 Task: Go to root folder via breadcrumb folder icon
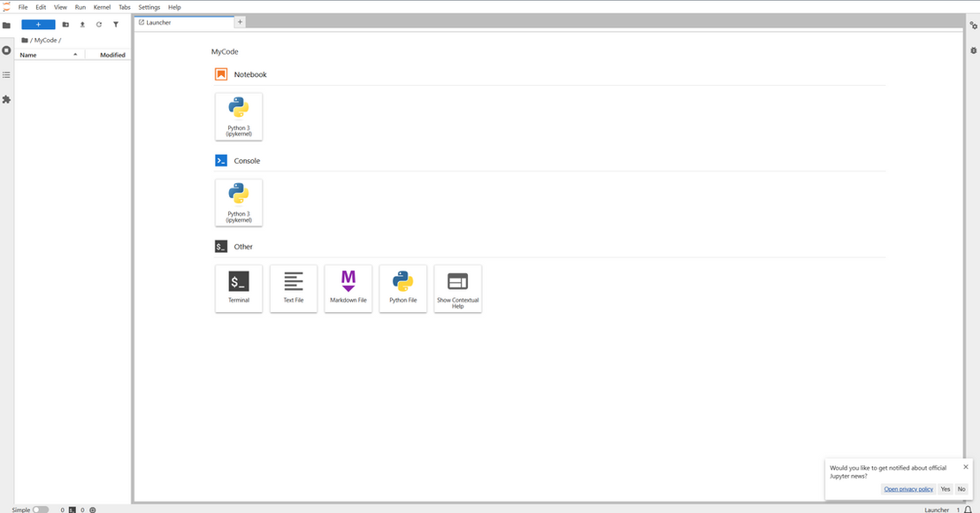click(x=25, y=40)
